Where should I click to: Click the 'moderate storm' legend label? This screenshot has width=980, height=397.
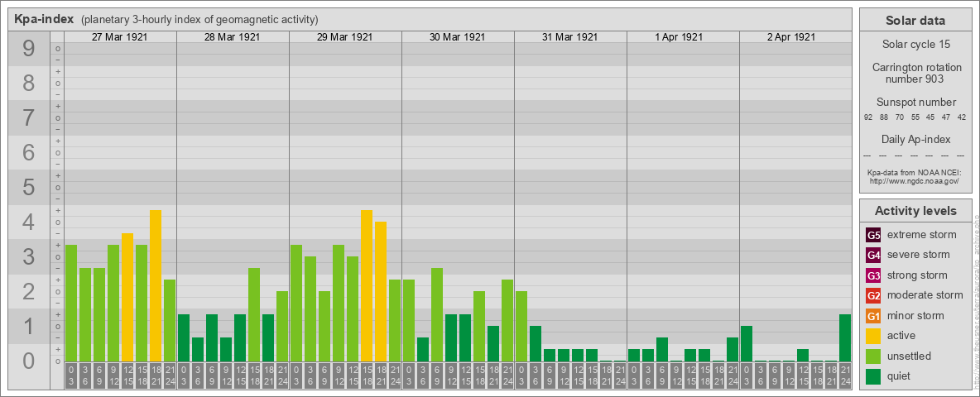925,295
